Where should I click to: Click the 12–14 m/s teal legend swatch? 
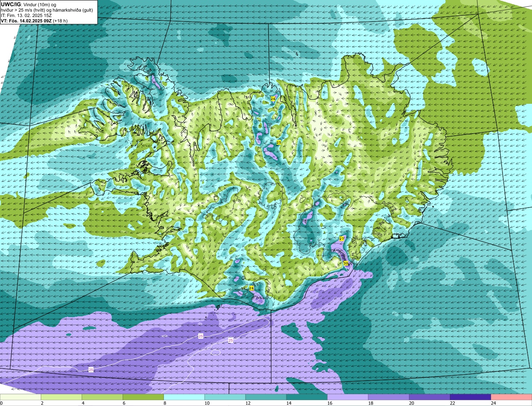pos(266,397)
